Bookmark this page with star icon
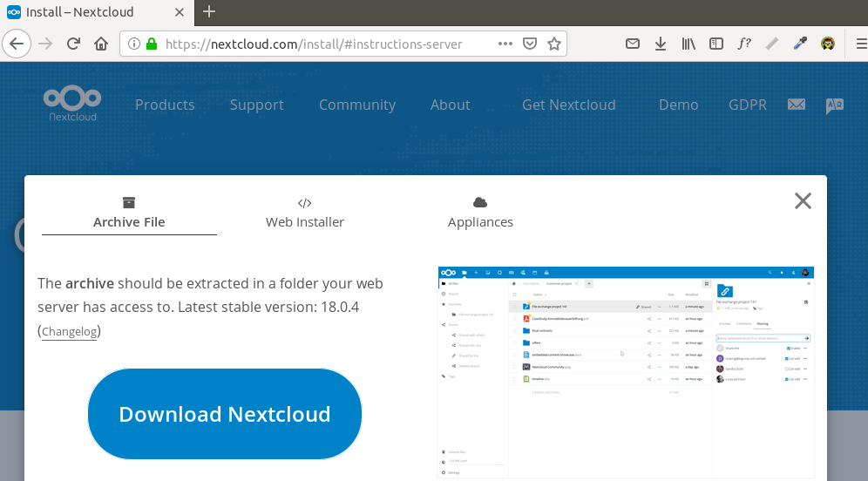 point(553,44)
